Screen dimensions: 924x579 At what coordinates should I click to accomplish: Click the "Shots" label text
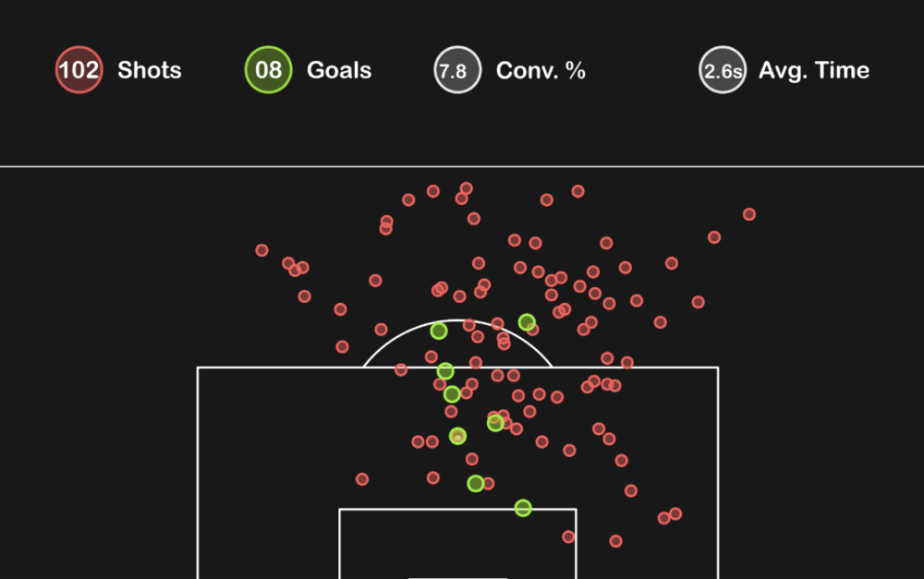click(x=150, y=70)
